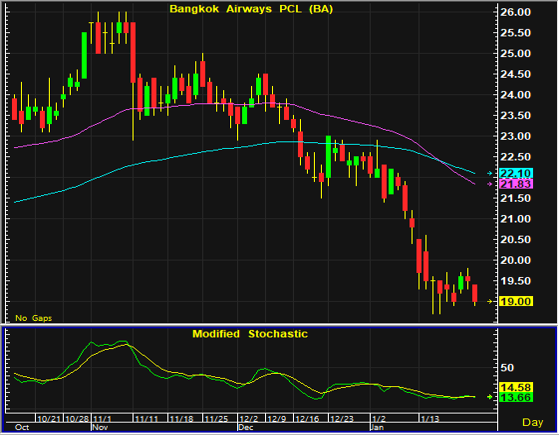Click the yellow arrow beside 19.00 price
Screen dimensions: 559x435
[490, 301]
